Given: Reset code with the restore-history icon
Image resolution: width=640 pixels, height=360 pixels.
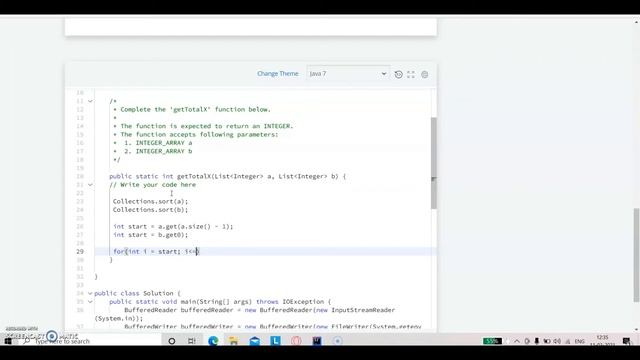Looking at the screenshot, I should (x=398, y=74).
